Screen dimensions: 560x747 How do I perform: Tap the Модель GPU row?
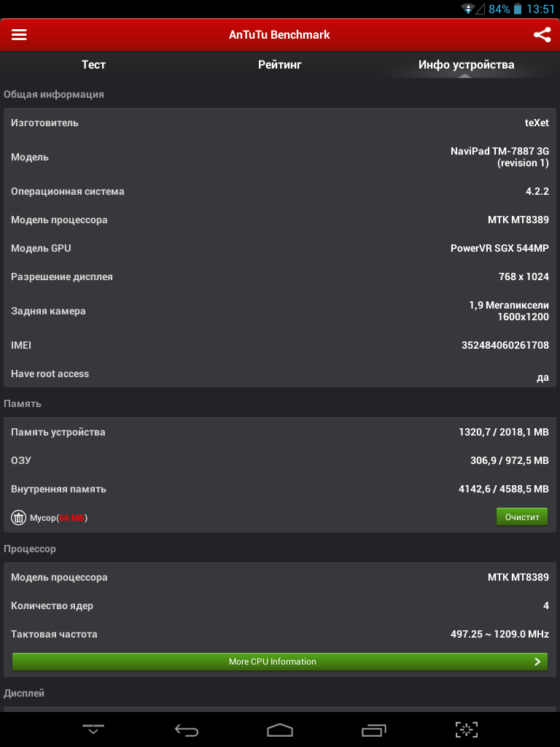click(280, 248)
